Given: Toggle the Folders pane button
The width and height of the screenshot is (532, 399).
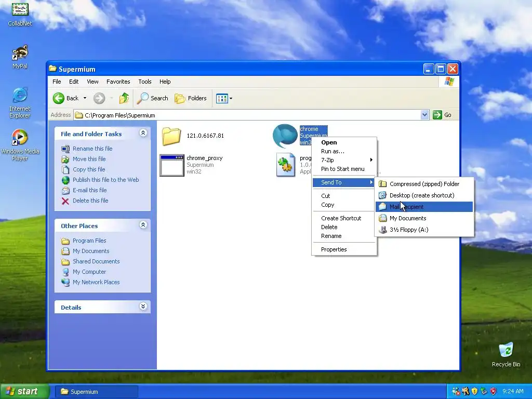Looking at the screenshot, I should click(191, 98).
